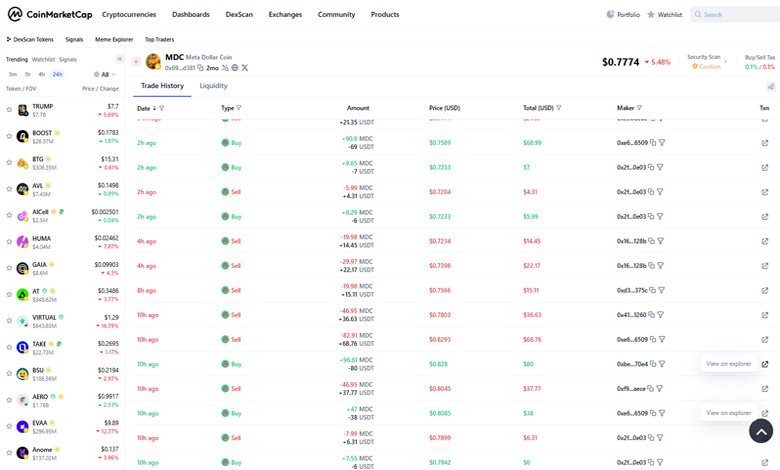The height and width of the screenshot is (470, 780).
Task: Click maker address 0x41...1260
Action: click(x=631, y=315)
